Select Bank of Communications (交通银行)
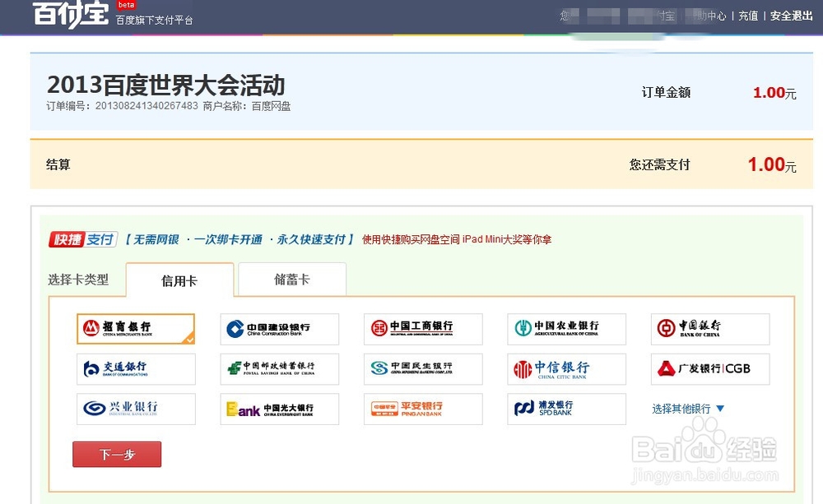The width and height of the screenshot is (823, 504). [136, 368]
